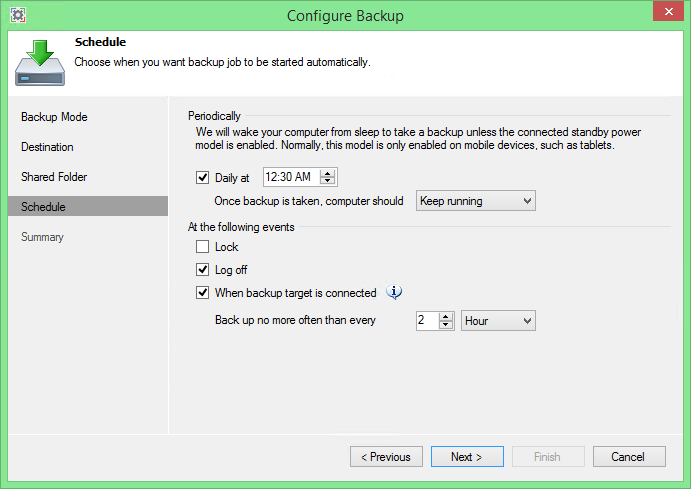Click the Previous button

(x=386, y=456)
